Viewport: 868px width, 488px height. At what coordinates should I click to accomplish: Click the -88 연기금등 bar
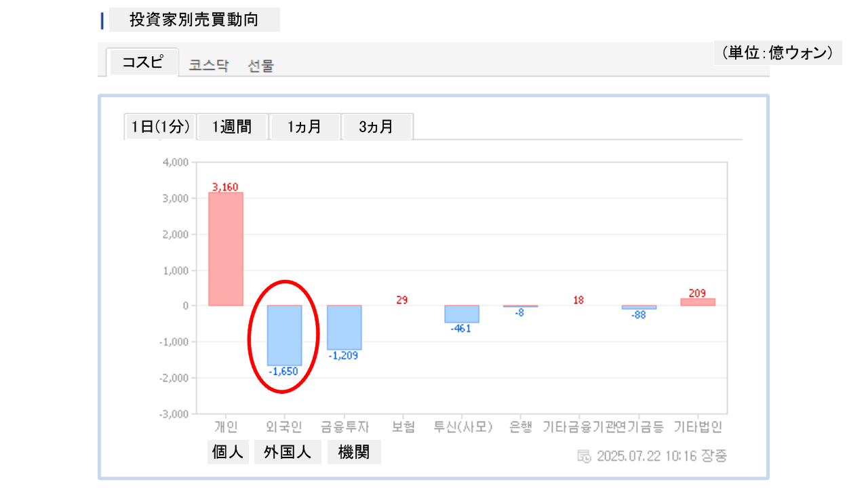(639, 307)
